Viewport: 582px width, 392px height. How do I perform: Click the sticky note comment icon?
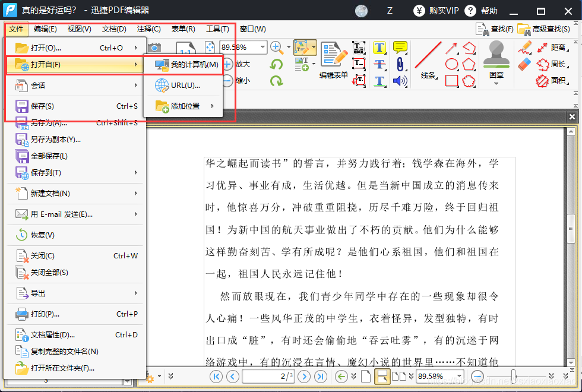point(400,47)
